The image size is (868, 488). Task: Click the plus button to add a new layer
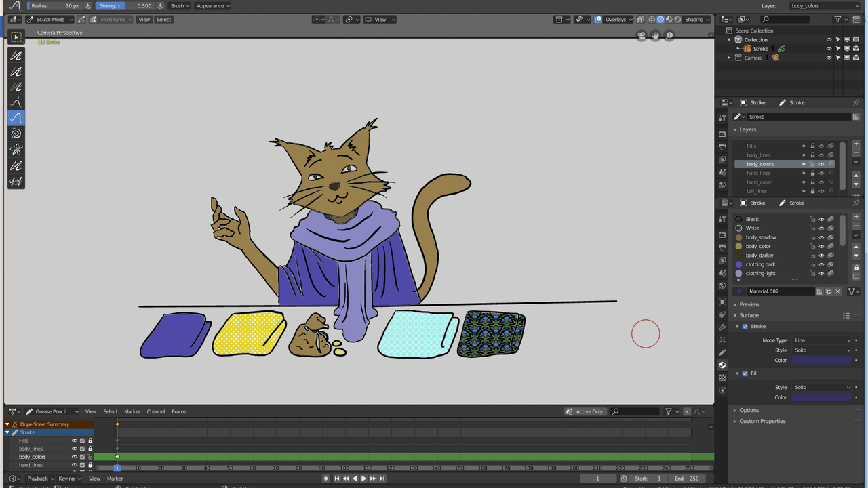tap(856, 144)
